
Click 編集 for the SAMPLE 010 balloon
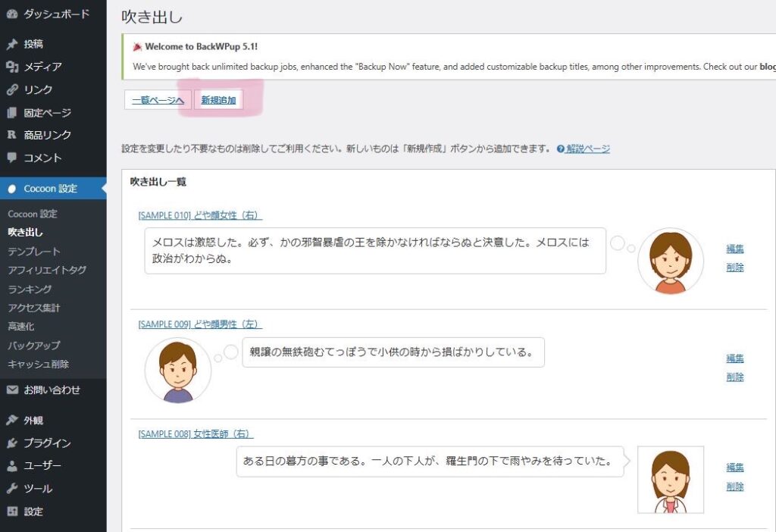(x=735, y=249)
